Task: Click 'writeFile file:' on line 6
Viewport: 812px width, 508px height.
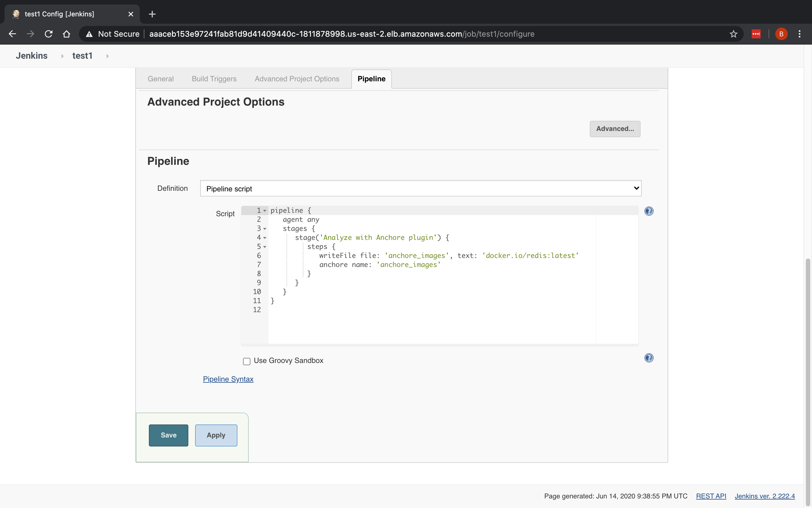Action: [349, 256]
